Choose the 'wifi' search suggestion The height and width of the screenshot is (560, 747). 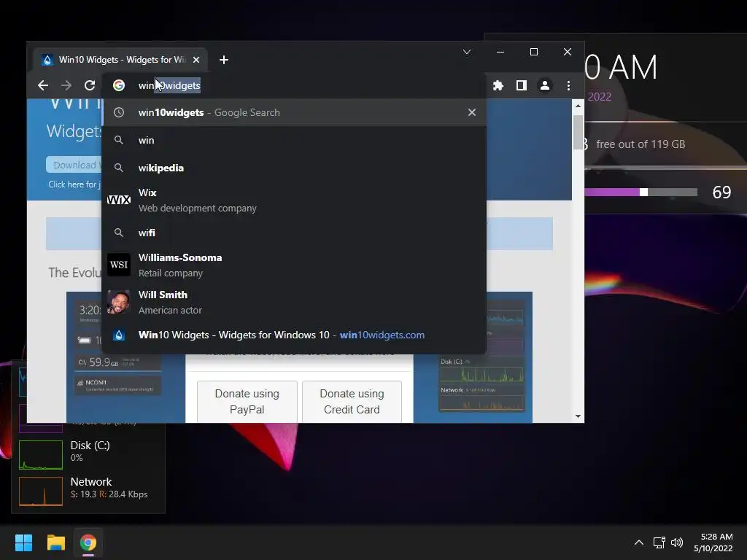click(x=294, y=233)
